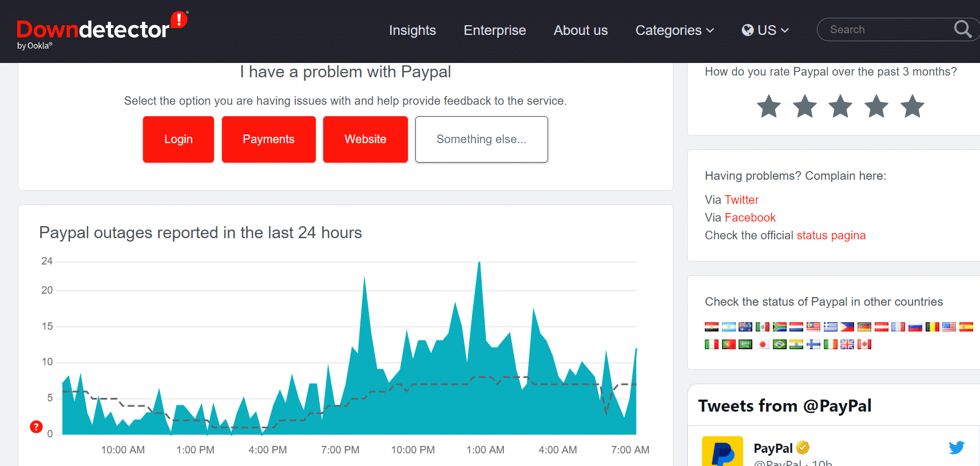The width and height of the screenshot is (980, 466).
Task: Click the Spain flag
Action: click(966, 327)
